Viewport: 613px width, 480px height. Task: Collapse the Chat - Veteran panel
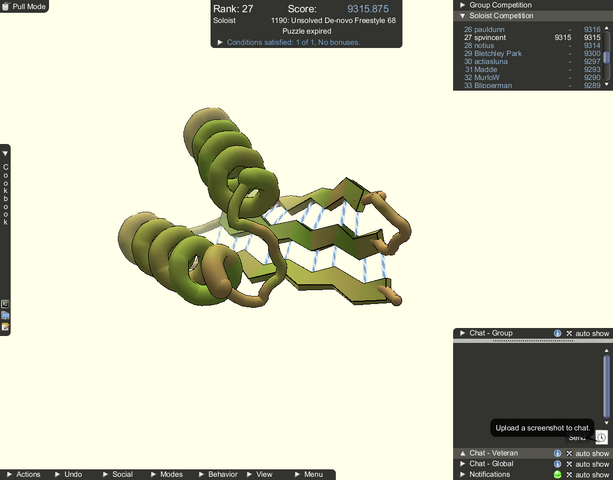click(462, 453)
